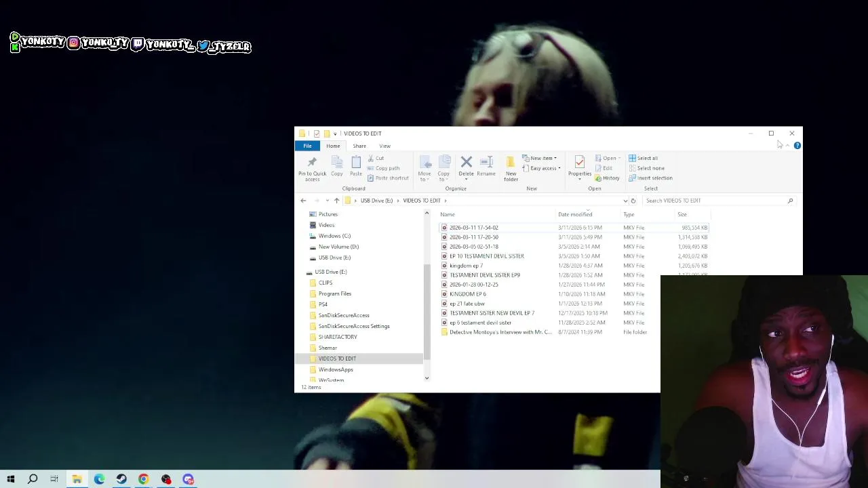Image resolution: width=868 pixels, height=488 pixels.
Task: Open Windows Start menu
Action: click(x=11, y=479)
